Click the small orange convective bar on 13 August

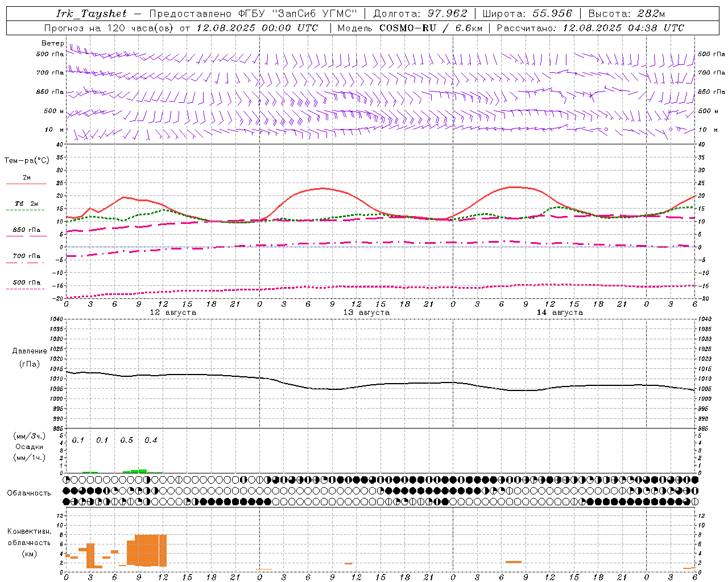pyautogui.click(x=348, y=563)
